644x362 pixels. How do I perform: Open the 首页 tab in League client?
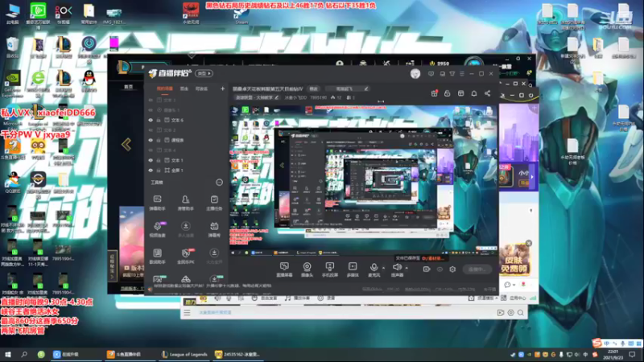click(x=129, y=87)
